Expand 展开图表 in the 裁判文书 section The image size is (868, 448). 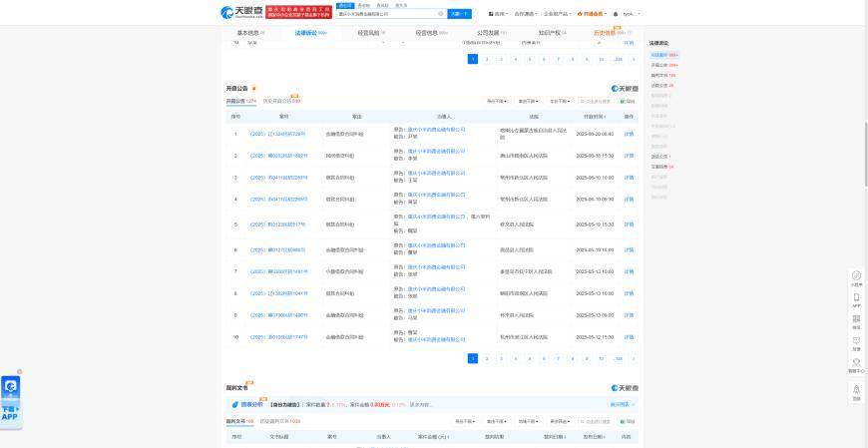(623, 405)
